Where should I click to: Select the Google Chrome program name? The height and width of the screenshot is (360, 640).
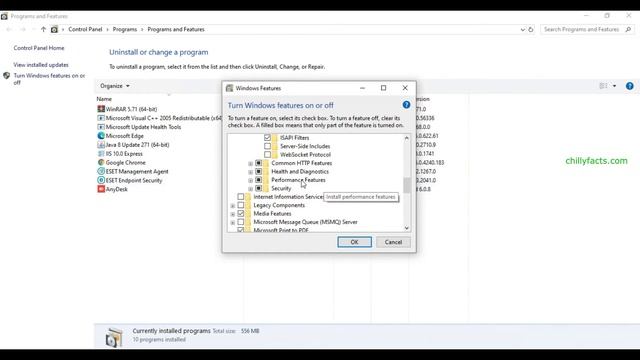pos(126,162)
